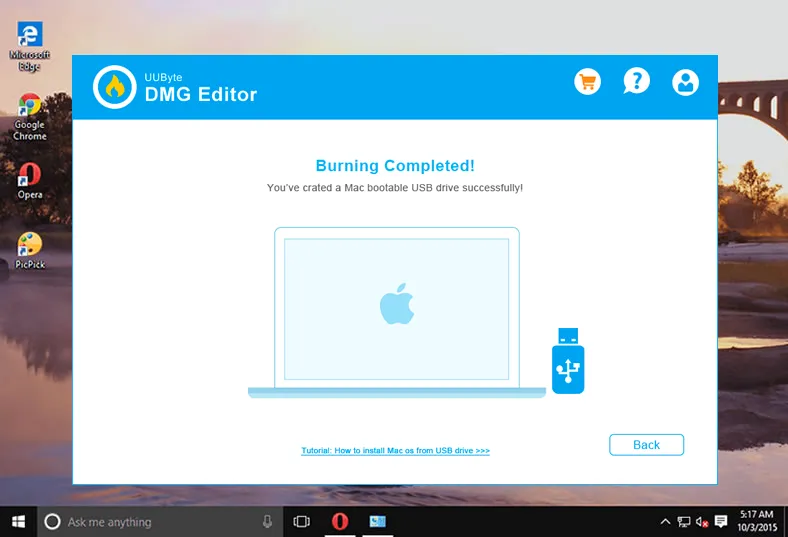Click the bootable USB success message
The width and height of the screenshot is (788, 537).
pos(395,188)
